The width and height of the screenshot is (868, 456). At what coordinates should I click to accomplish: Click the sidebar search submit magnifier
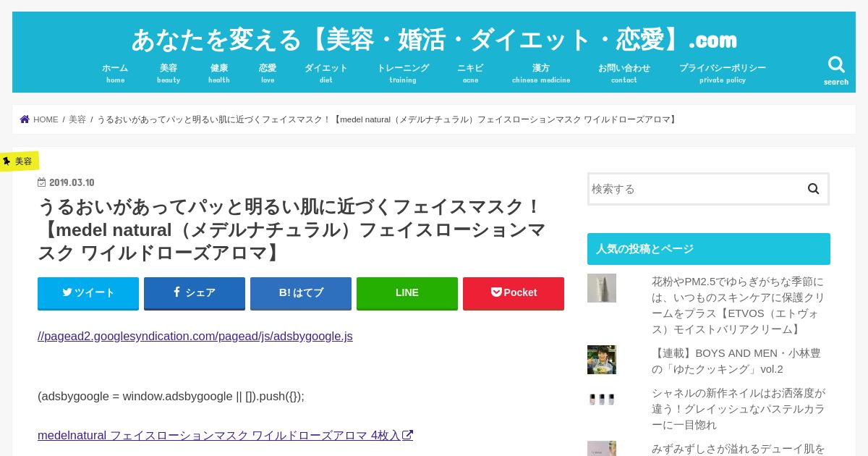pyautogui.click(x=813, y=189)
